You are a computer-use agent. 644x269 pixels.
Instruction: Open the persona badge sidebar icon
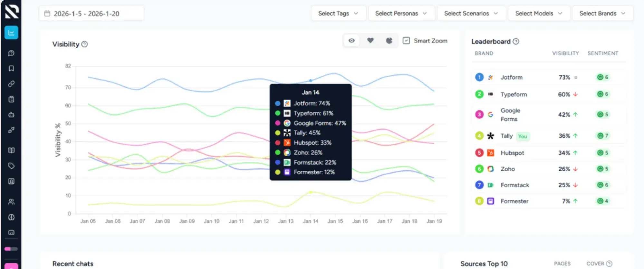[x=11, y=181]
